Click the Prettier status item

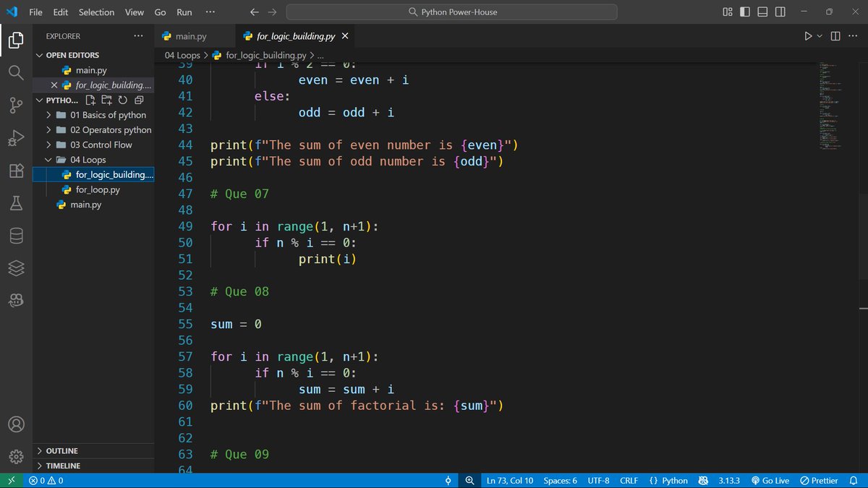[819, 481]
